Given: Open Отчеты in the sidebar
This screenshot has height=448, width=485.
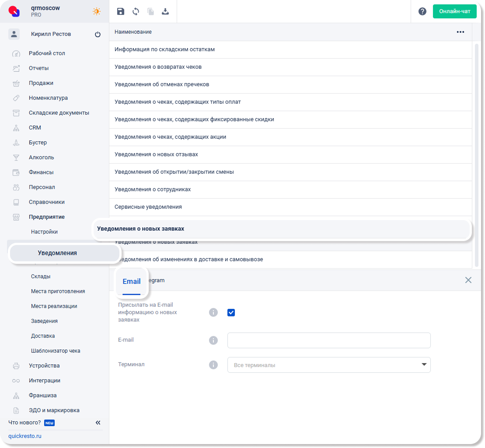Looking at the screenshot, I should click(39, 68).
